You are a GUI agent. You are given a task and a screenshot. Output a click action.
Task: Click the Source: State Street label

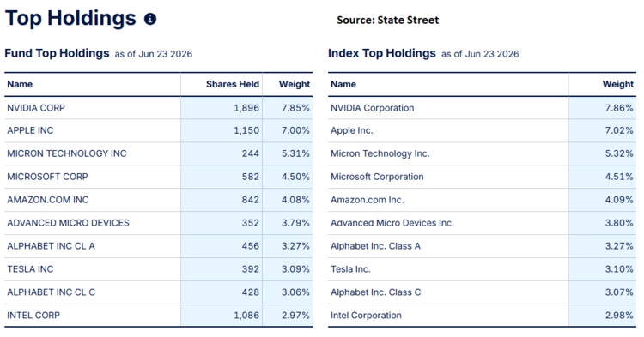[x=388, y=20]
